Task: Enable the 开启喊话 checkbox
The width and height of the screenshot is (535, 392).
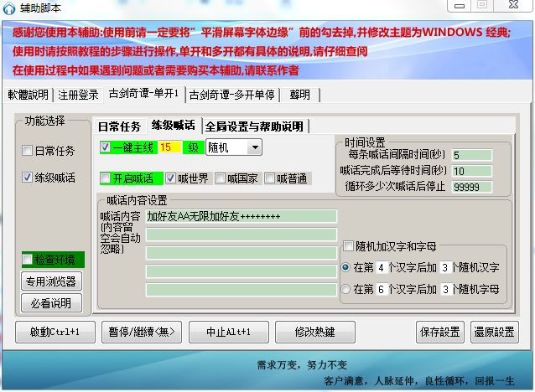Action: point(105,178)
